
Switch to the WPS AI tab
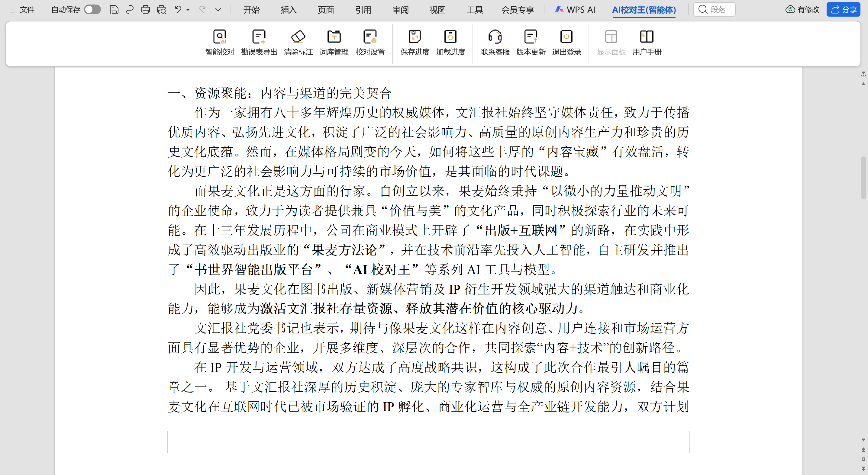pyautogui.click(x=575, y=10)
